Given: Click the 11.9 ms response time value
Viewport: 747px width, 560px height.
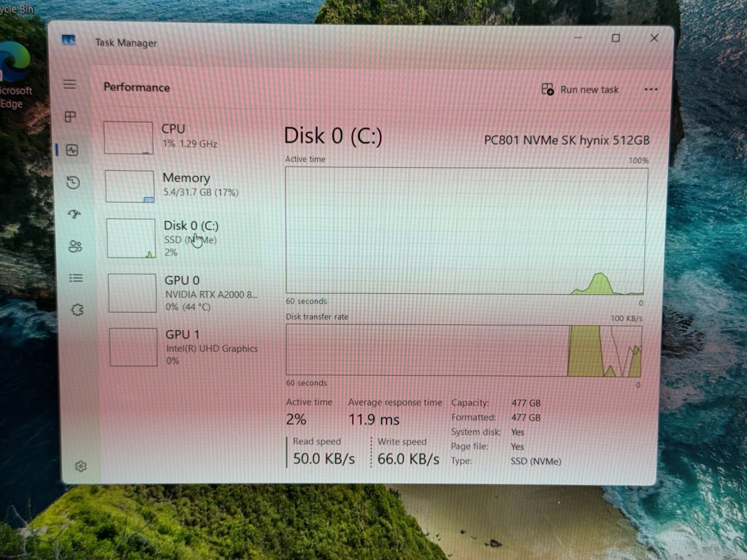Looking at the screenshot, I should (x=374, y=420).
